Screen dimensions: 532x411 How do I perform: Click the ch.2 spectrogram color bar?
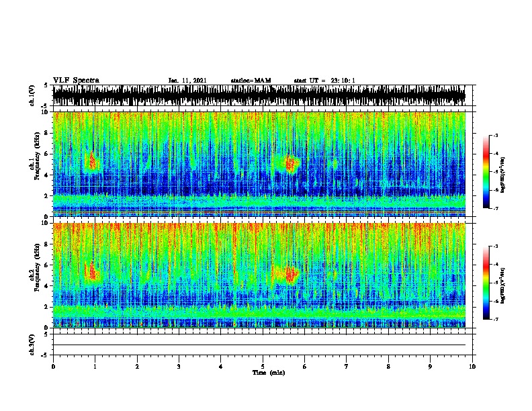(x=486, y=283)
